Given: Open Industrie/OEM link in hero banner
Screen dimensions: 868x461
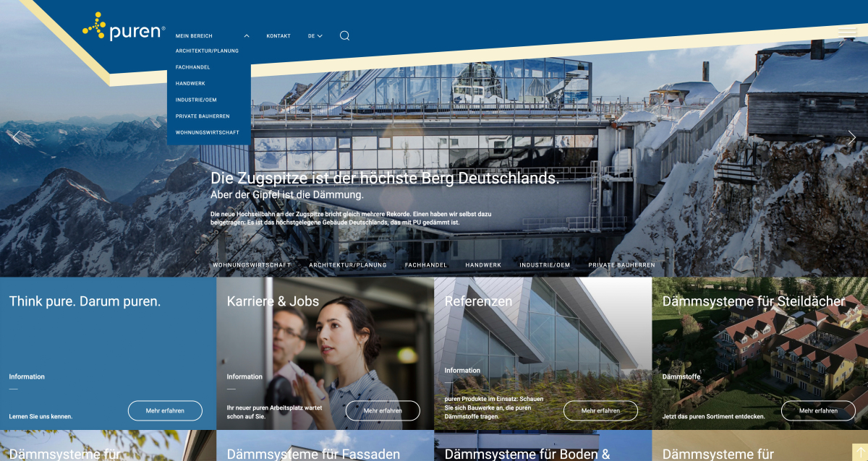Looking at the screenshot, I should pyautogui.click(x=545, y=265).
